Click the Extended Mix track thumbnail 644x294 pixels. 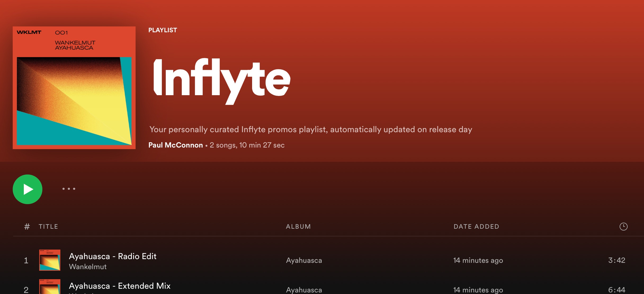(x=50, y=287)
